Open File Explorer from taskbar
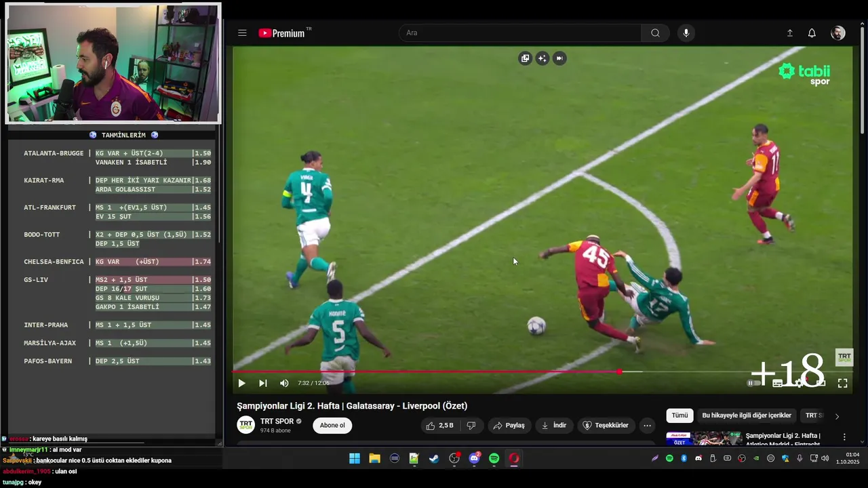Viewport: 868px width, 488px height. [374, 459]
